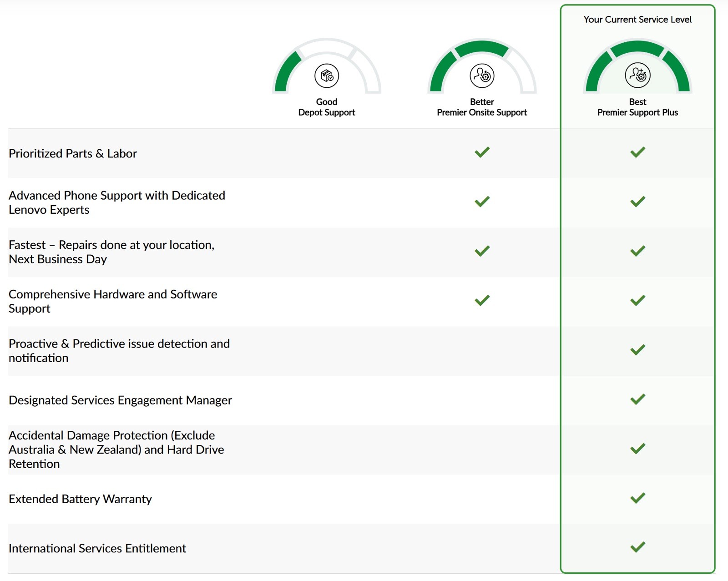
Task: Click Extended Battery Warranty checkmark
Action: (637, 498)
